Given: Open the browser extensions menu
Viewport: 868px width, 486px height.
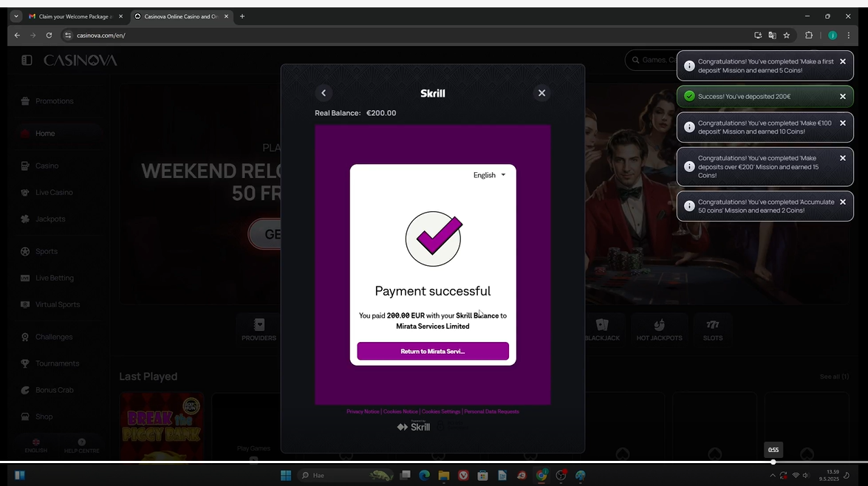Looking at the screenshot, I should [809, 35].
